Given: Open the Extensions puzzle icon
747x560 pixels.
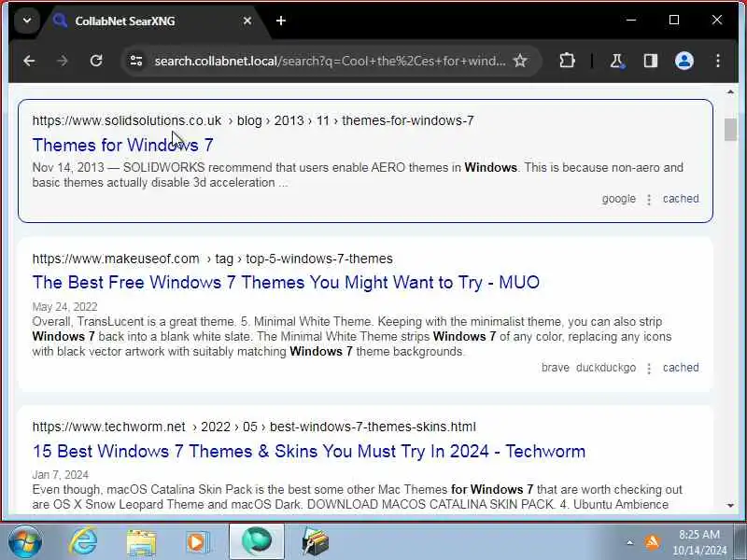Looking at the screenshot, I should (567, 61).
